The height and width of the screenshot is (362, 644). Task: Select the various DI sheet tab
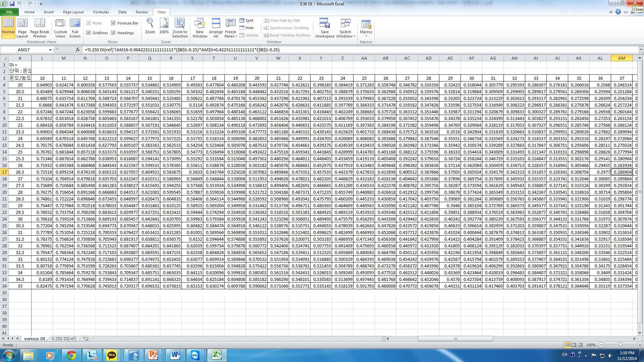click(x=34, y=339)
